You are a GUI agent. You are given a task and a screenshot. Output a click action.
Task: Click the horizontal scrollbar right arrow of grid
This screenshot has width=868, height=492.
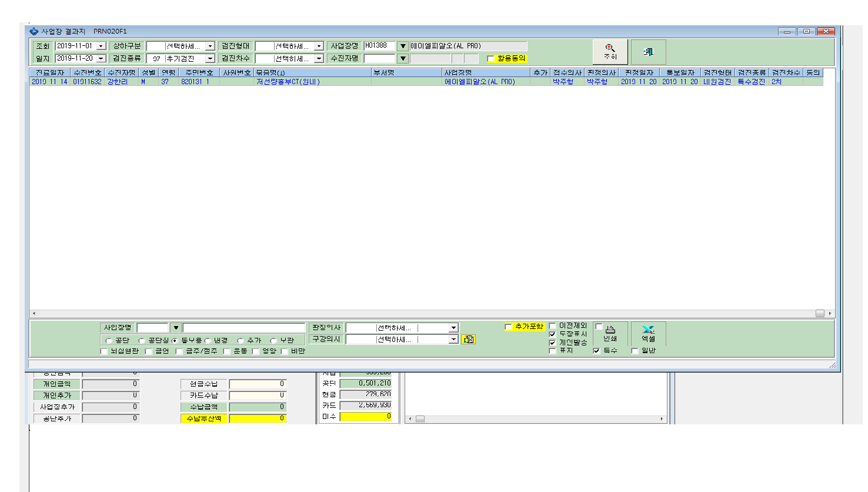(x=830, y=314)
